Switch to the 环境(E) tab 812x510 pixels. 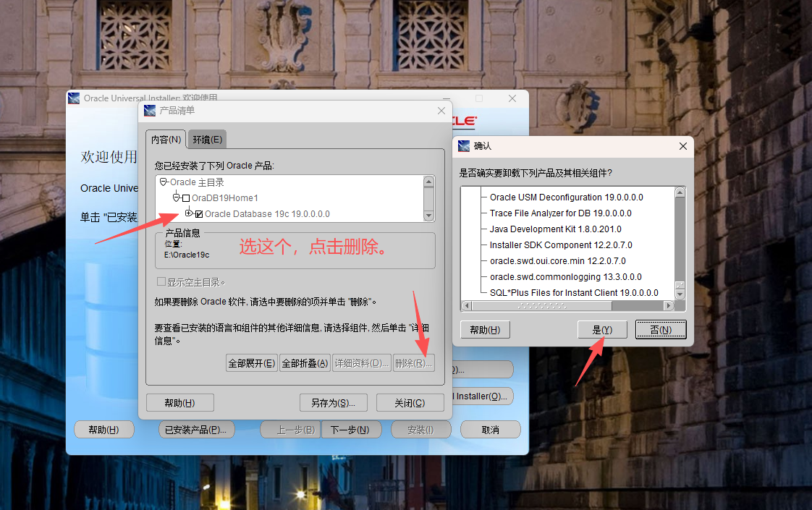click(x=208, y=140)
